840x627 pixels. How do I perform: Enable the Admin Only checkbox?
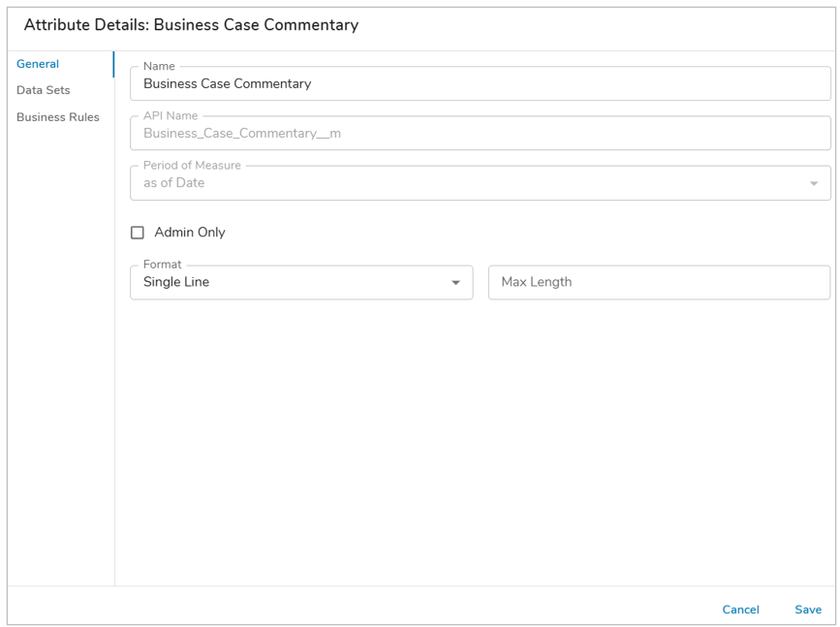pos(138,232)
